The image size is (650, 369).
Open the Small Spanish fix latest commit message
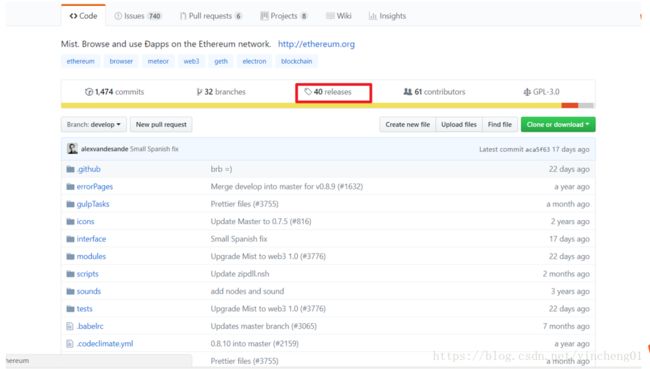[154, 149]
